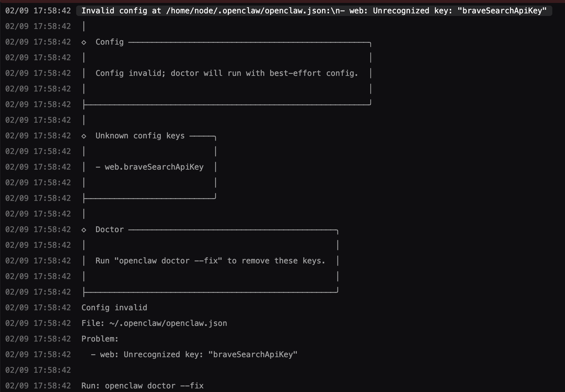Screen dimensions: 565x392
Task: Select the "Unknown config keys" heading text
Action: coord(140,136)
